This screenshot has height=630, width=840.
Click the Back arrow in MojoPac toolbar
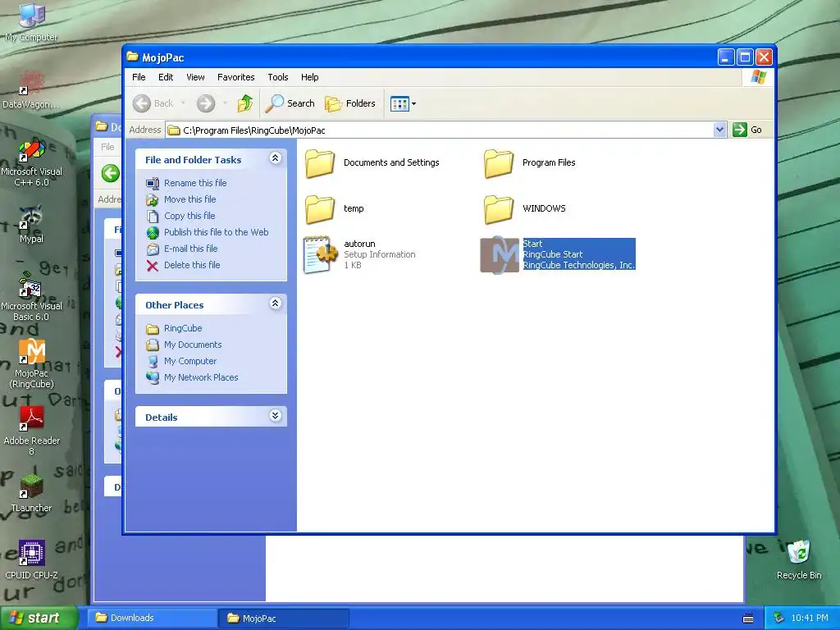[x=142, y=103]
